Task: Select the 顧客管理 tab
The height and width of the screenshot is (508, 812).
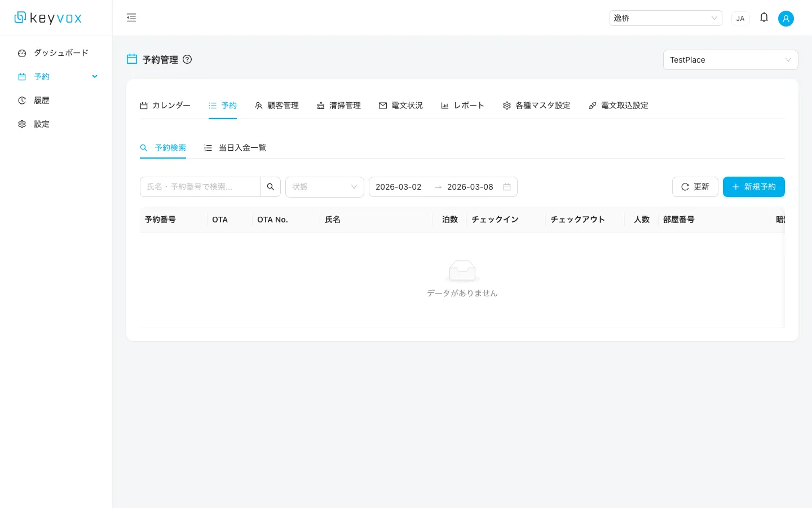Action: click(277, 105)
